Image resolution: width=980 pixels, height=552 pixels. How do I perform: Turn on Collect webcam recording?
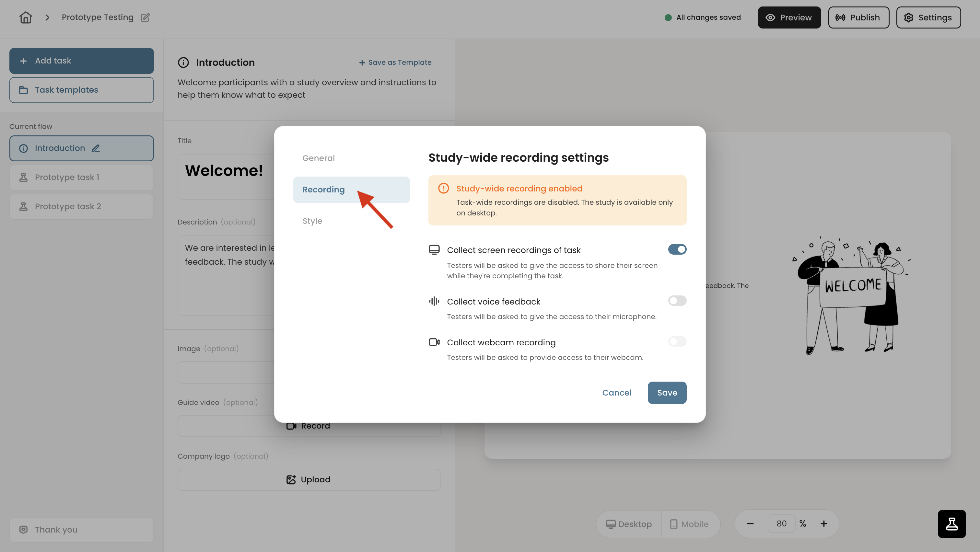[x=677, y=341]
